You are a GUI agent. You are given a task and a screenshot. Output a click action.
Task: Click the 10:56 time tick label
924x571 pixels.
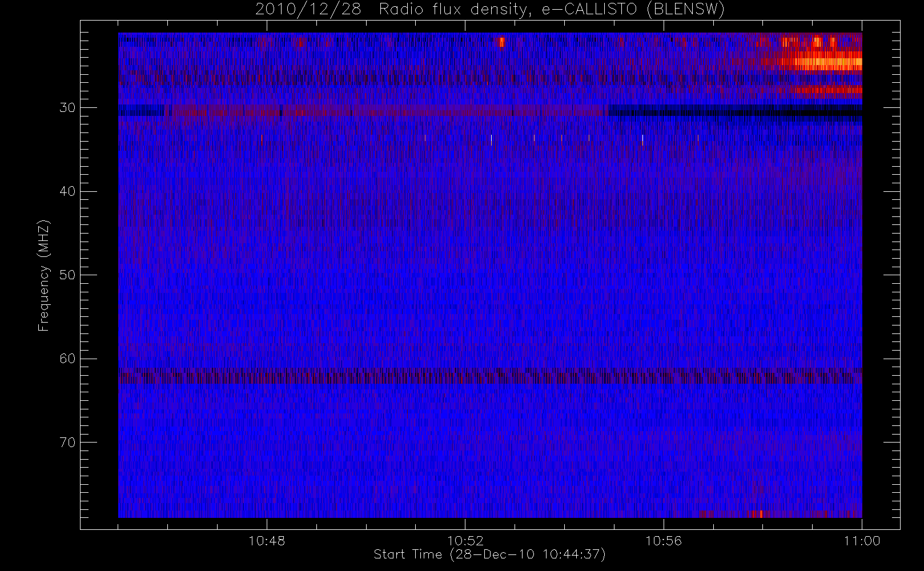tap(664, 541)
